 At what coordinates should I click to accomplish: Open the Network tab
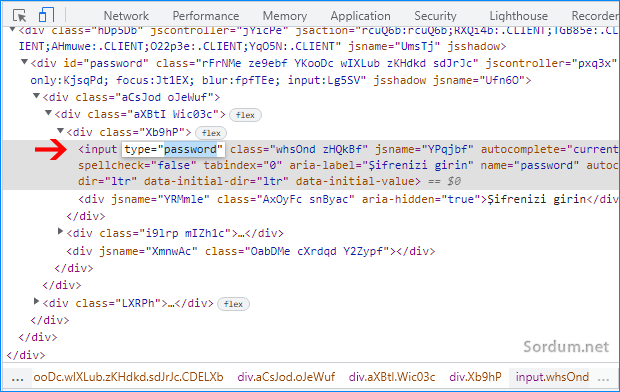(126, 16)
